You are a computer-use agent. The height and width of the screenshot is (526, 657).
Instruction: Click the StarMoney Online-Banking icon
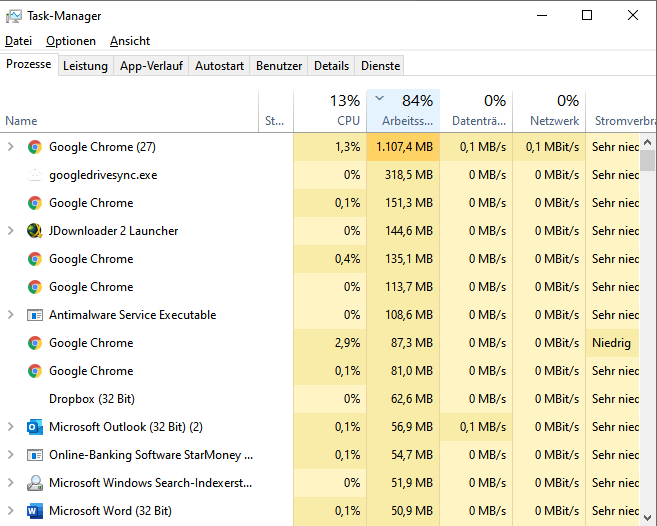pos(34,455)
